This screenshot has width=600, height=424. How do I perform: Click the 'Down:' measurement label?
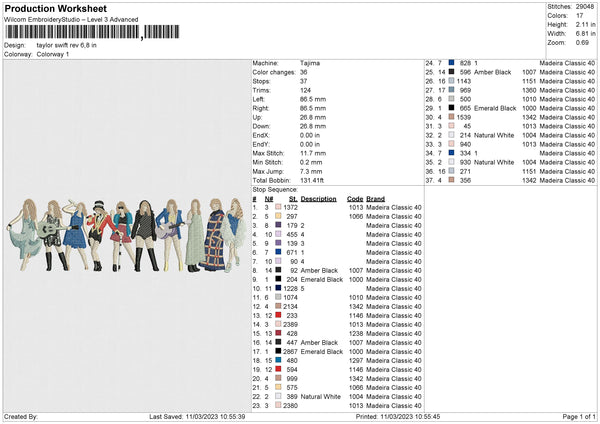click(x=261, y=126)
